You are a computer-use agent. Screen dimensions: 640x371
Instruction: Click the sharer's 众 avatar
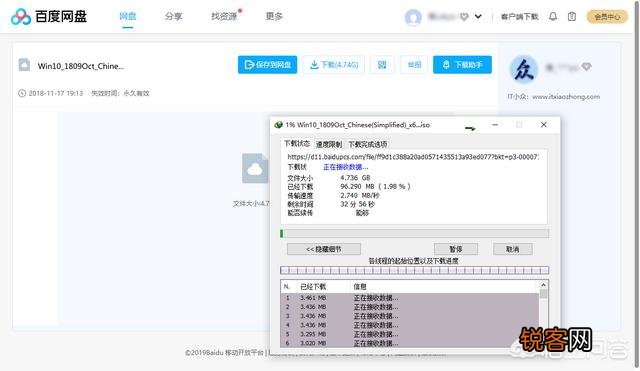[524, 70]
